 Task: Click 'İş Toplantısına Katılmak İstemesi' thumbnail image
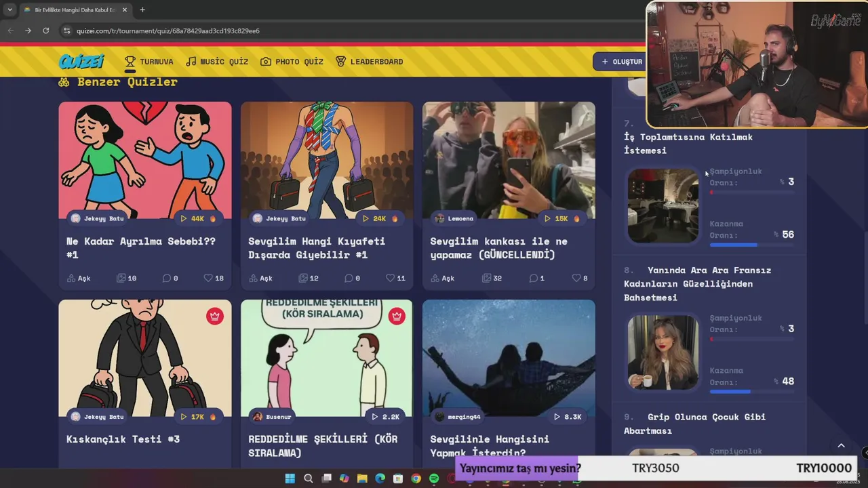pos(663,206)
